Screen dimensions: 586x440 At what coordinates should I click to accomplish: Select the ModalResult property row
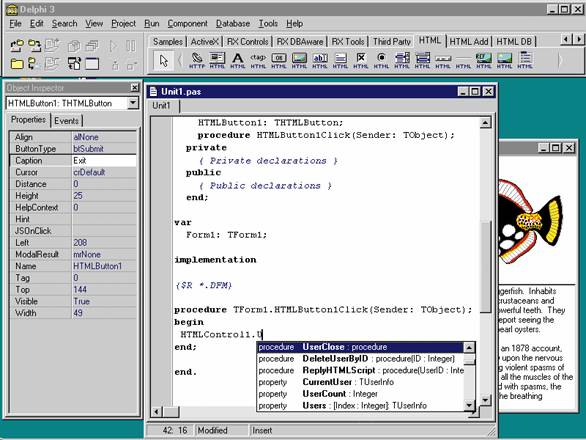pos(73,254)
